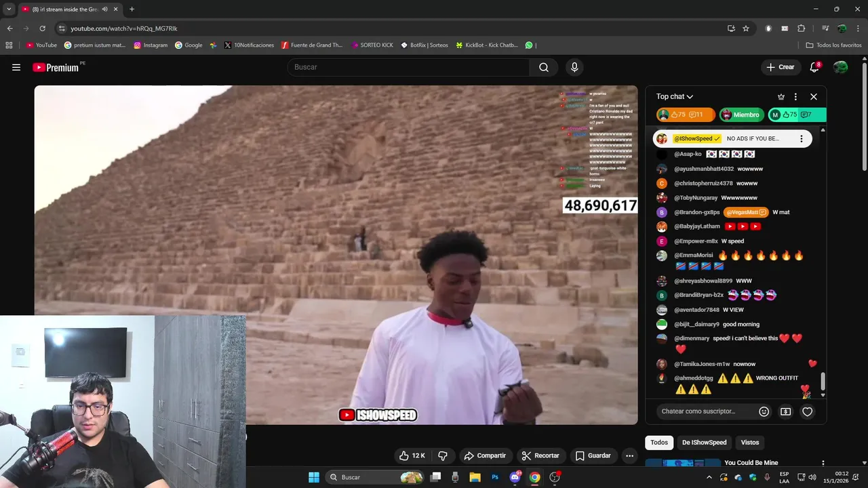Mute the tab via speaker icon

pos(104,9)
